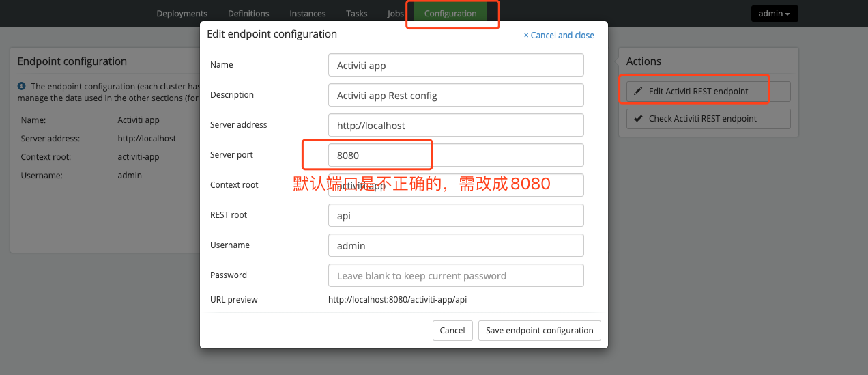Click the Context root field
868x375 pixels.
456,185
